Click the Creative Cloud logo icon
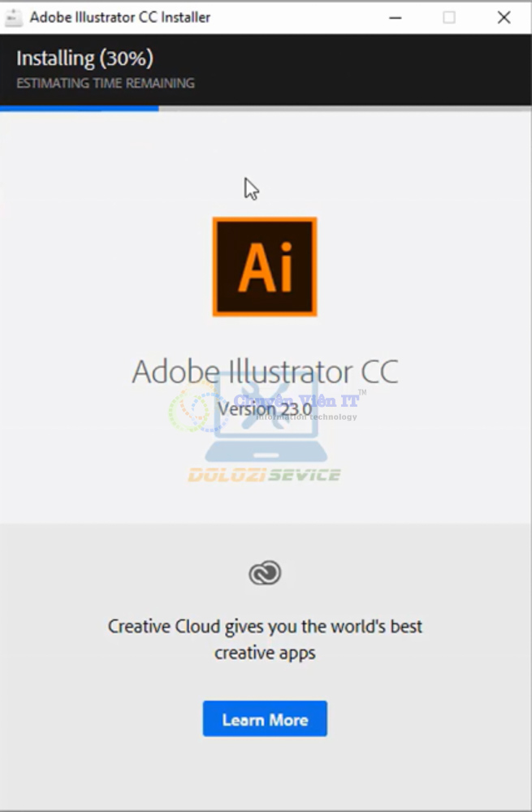Viewport: 532px width, 812px height. coord(265,572)
